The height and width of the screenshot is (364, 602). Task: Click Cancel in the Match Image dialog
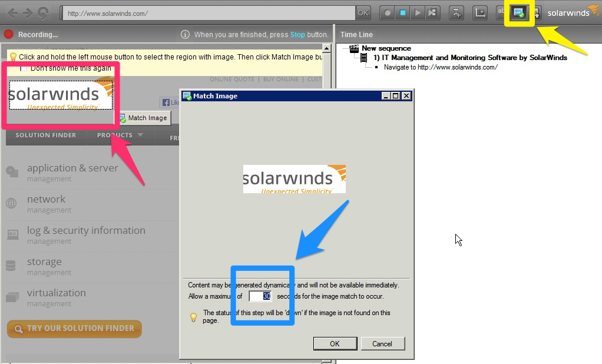382,343
